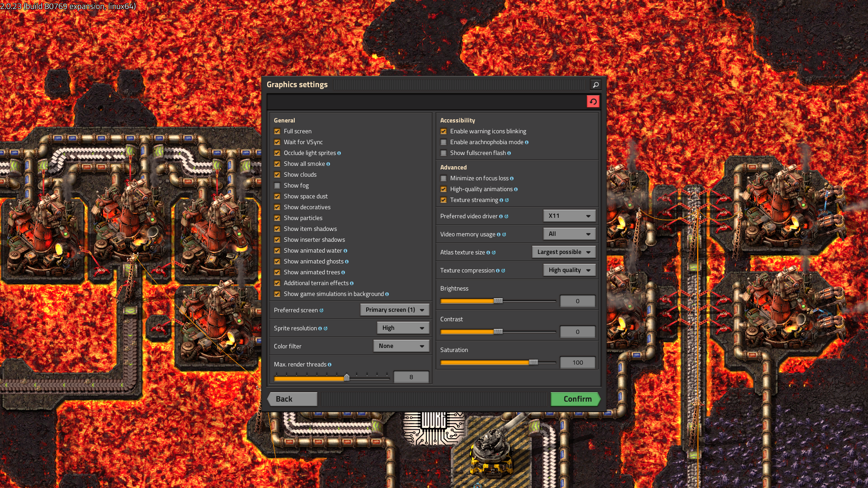Click info icon beside Texture streaming
The height and width of the screenshot is (488, 868).
[x=501, y=200]
